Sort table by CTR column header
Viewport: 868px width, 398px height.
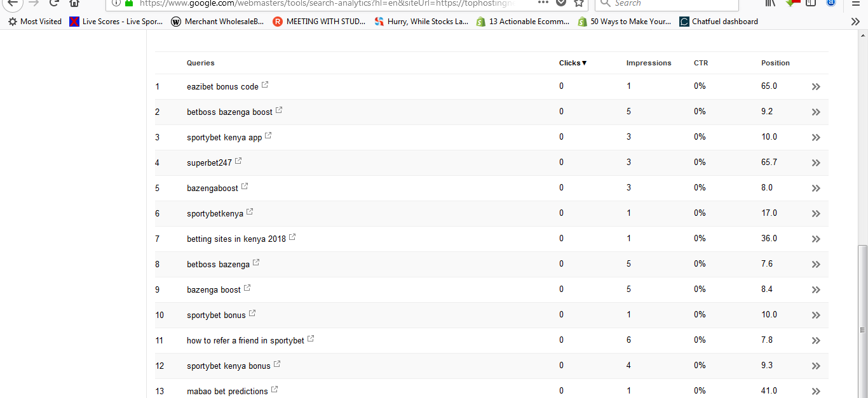[x=701, y=63]
